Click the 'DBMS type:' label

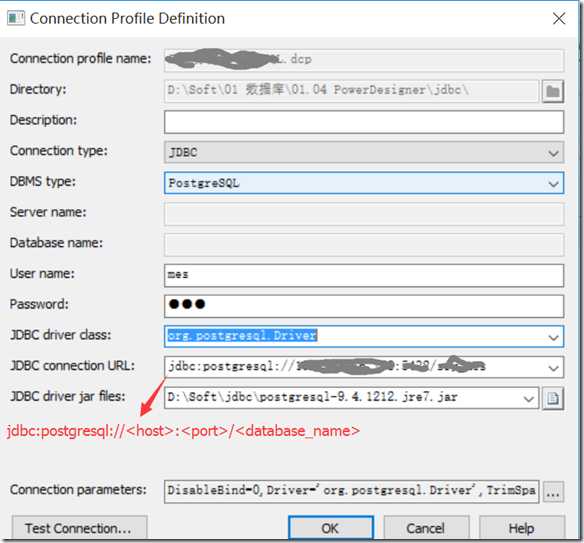(42, 181)
